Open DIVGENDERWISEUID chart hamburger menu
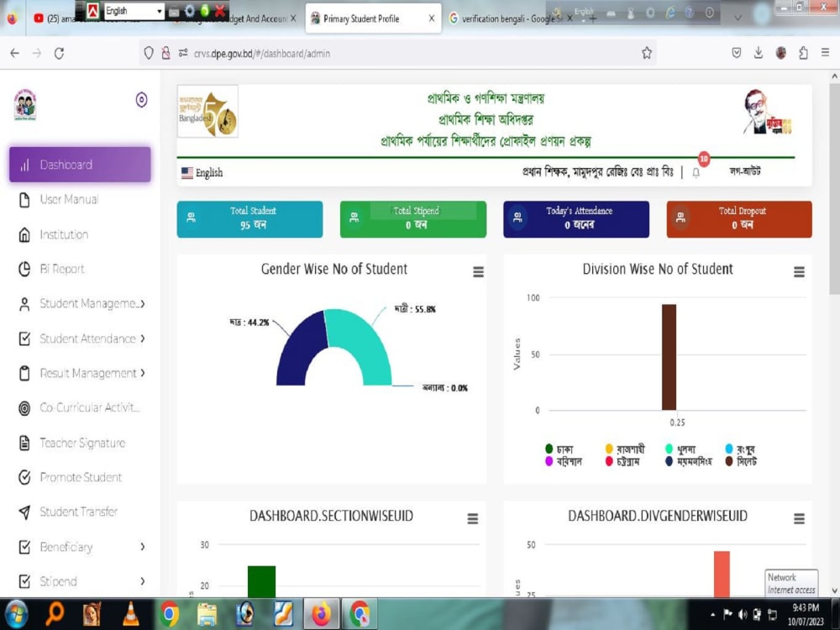840x630 pixels. [800, 518]
